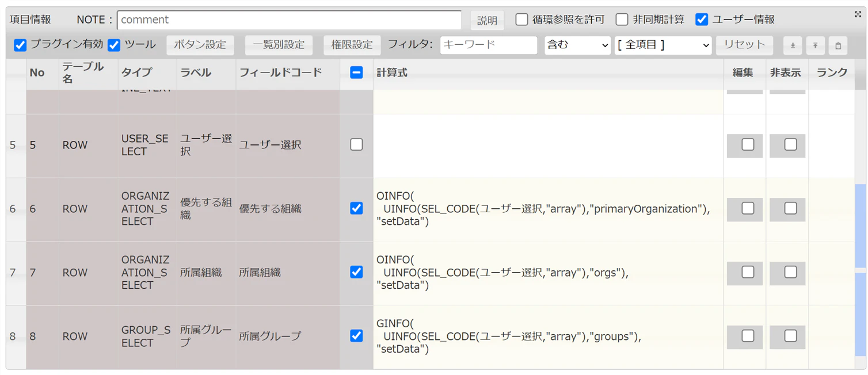Uncheck the formula checkbox for 所属組織

tap(356, 272)
